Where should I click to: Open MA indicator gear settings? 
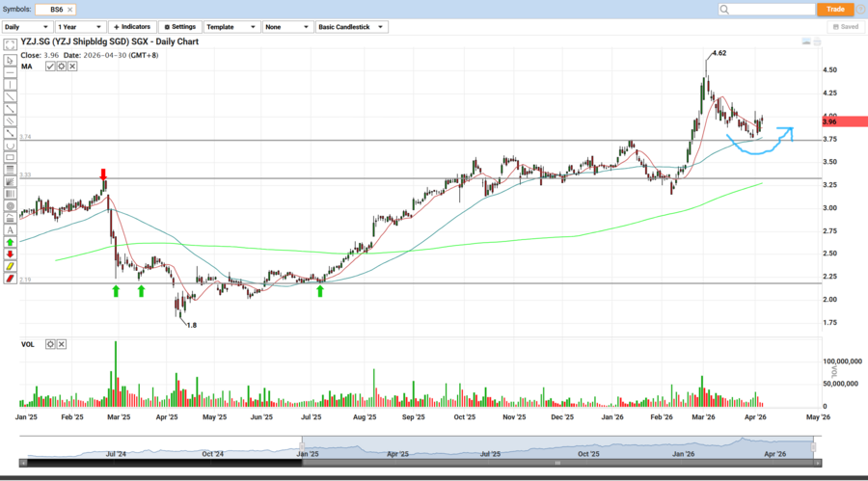(61, 67)
